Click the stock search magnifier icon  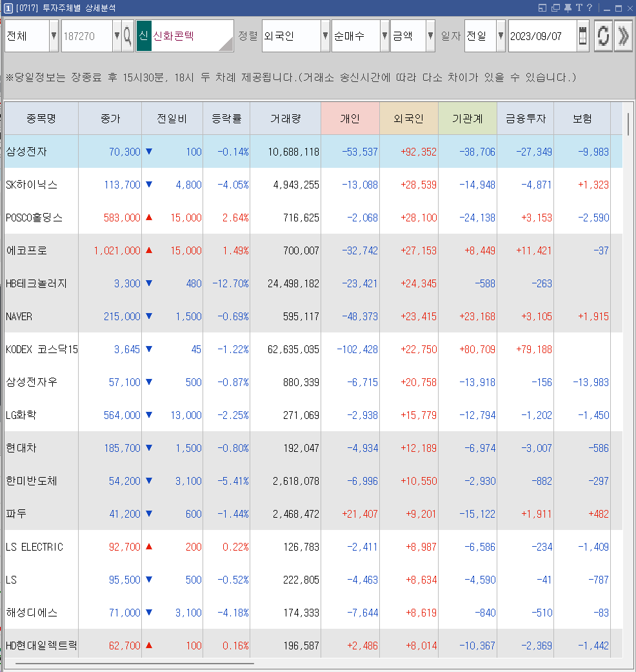pos(128,36)
